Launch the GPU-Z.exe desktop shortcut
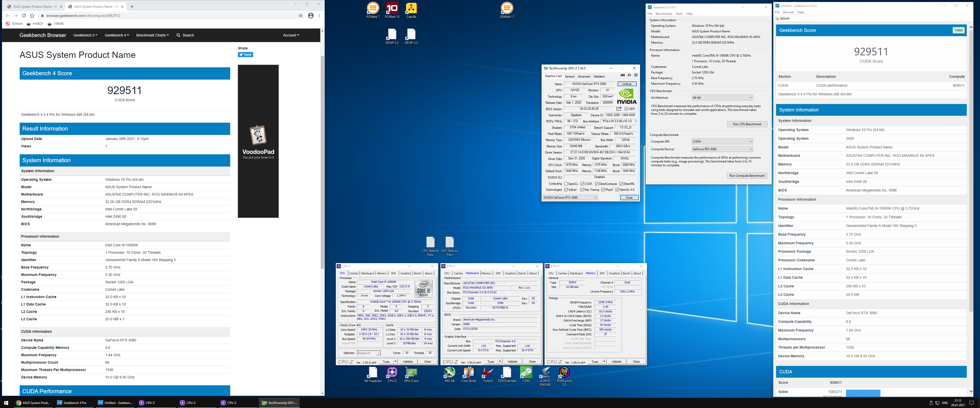The image size is (980, 408). pyautogui.click(x=411, y=375)
